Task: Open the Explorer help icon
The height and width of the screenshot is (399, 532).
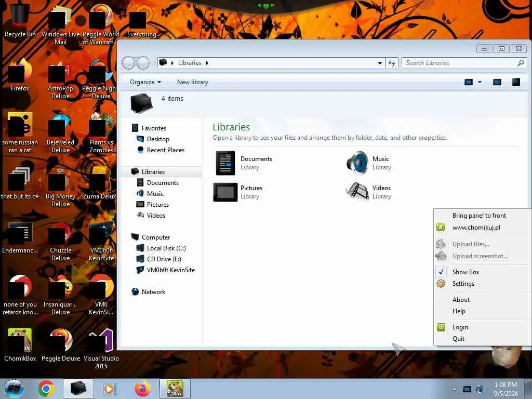Action: point(516,82)
